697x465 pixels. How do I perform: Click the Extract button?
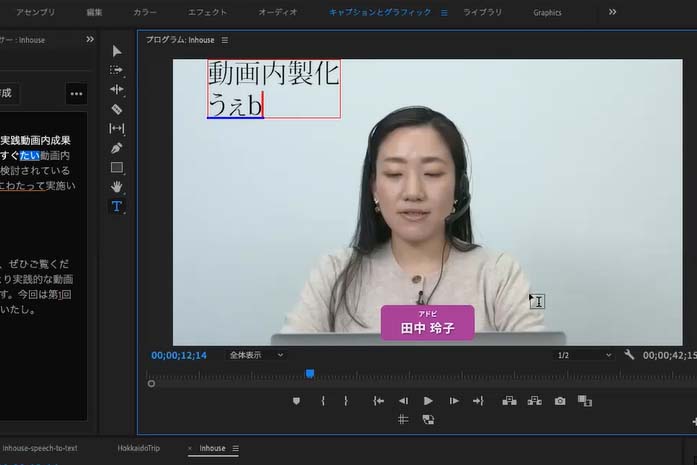pyautogui.click(x=534, y=401)
